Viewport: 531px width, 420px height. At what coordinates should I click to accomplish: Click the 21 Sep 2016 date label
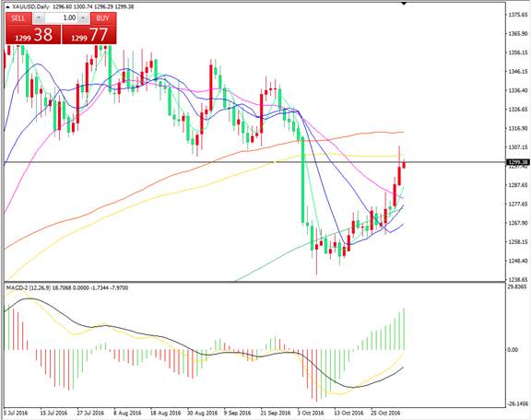point(276,414)
